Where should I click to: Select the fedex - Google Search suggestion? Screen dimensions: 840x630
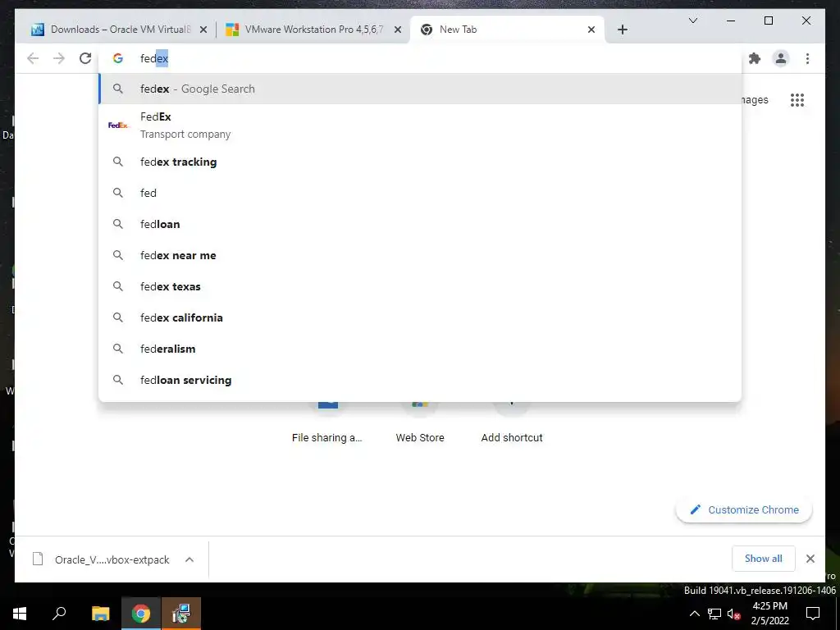pos(421,89)
